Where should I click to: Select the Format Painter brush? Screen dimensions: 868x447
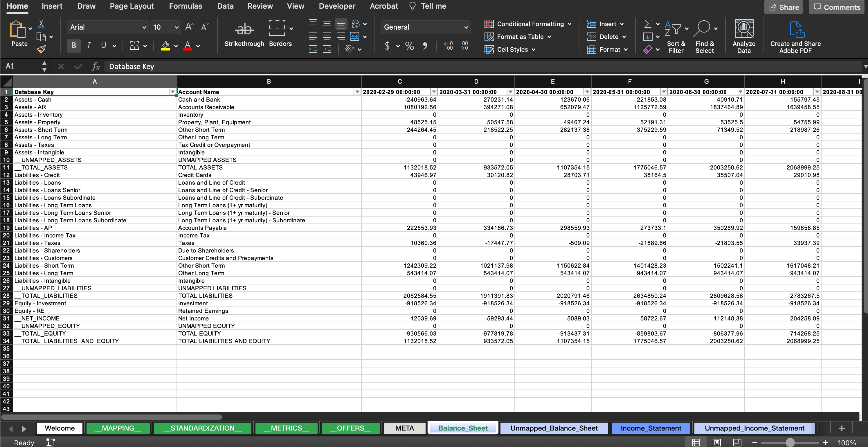41,49
